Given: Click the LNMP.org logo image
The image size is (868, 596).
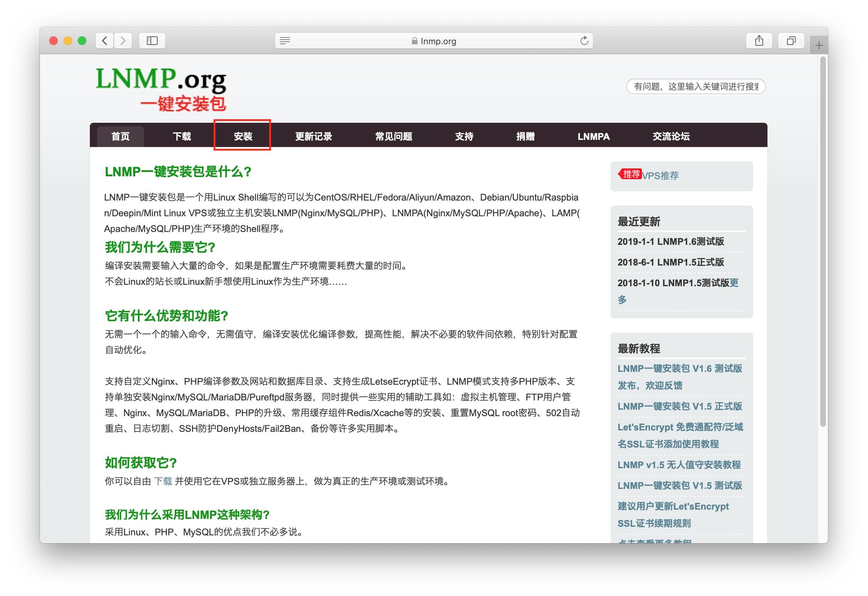Looking at the screenshot, I should (161, 89).
